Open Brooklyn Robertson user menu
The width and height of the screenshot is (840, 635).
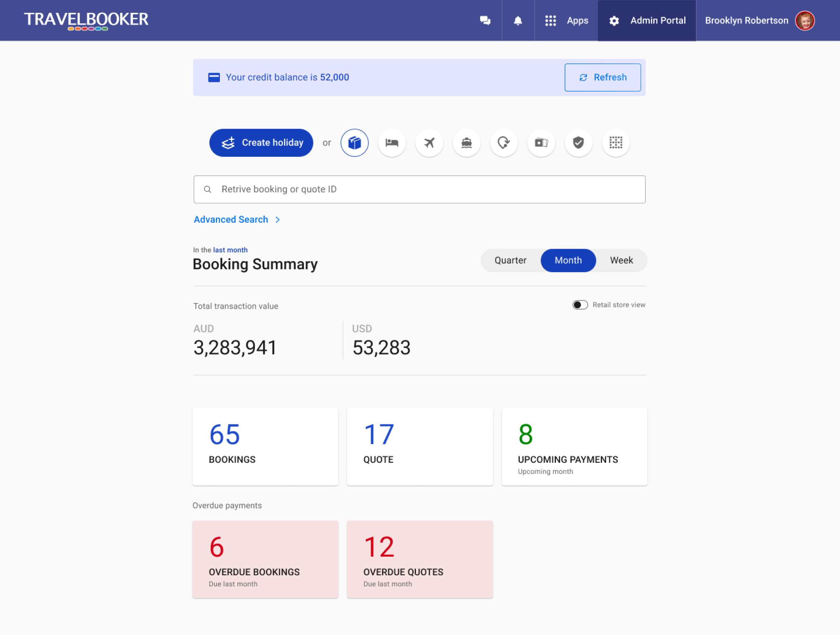pyautogui.click(x=759, y=21)
